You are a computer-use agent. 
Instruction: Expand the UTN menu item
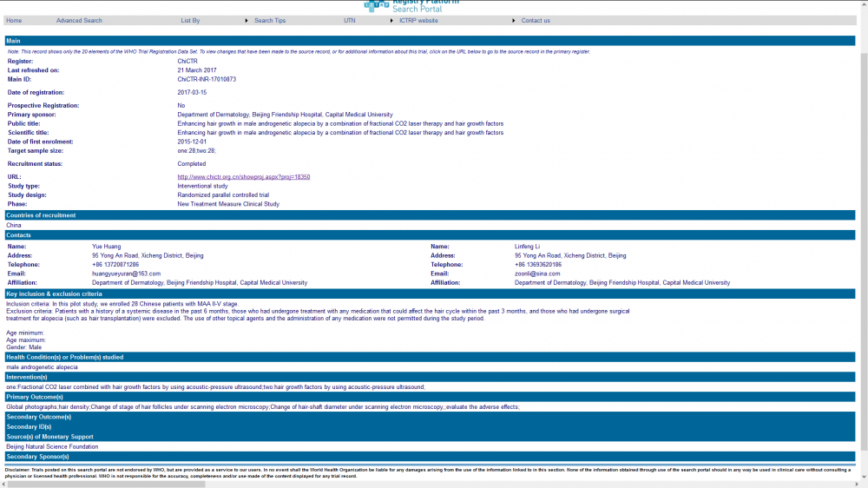349,20
